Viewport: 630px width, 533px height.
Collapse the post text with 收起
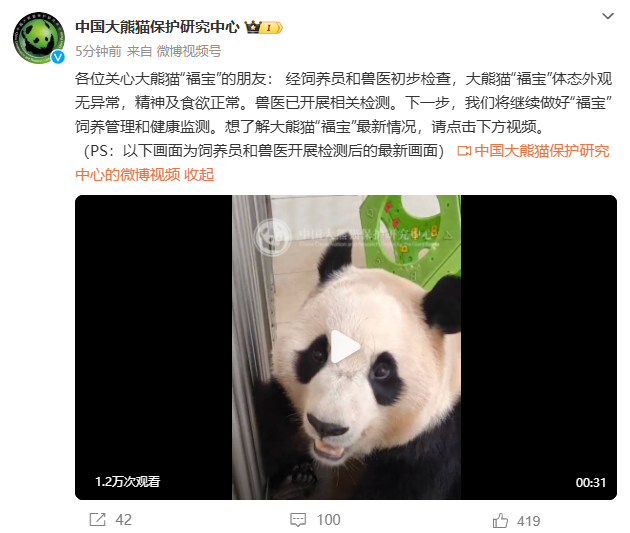click(x=199, y=175)
